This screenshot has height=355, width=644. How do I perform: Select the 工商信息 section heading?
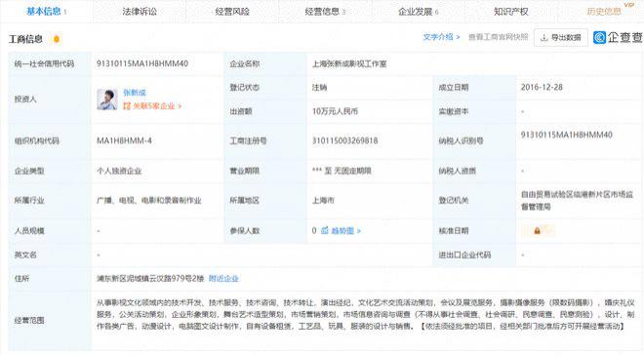[x=25, y=39]
